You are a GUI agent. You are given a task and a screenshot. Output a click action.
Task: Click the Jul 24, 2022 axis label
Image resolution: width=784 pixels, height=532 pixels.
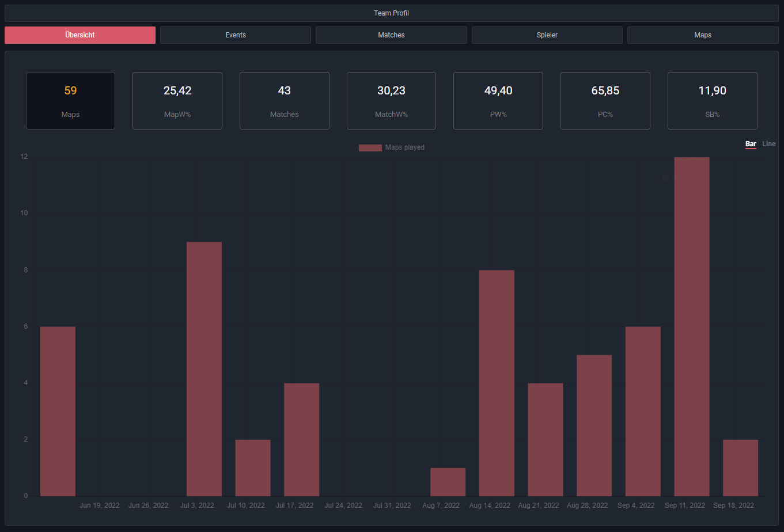click(343, 506)
